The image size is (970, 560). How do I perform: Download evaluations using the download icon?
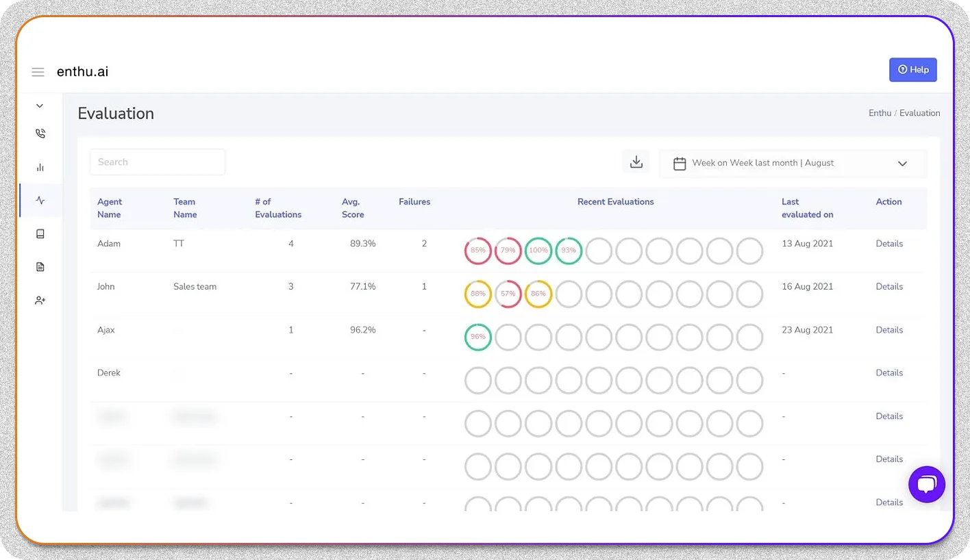pos(636,162)
